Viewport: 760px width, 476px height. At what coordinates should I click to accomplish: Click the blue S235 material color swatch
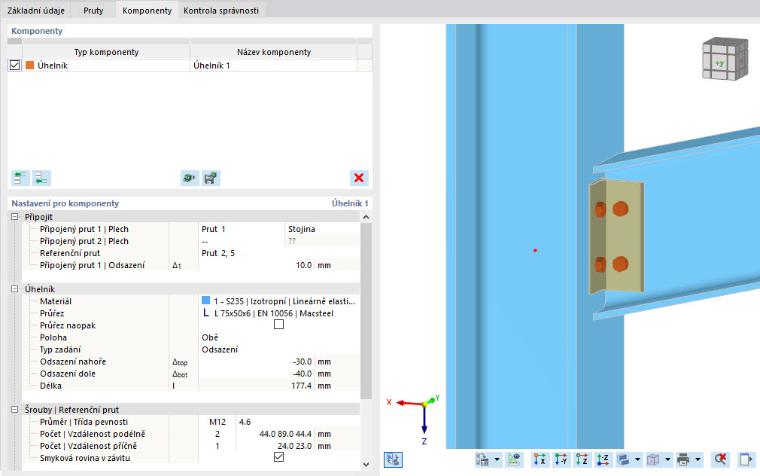pyautogui.click(x=206, y=301)
